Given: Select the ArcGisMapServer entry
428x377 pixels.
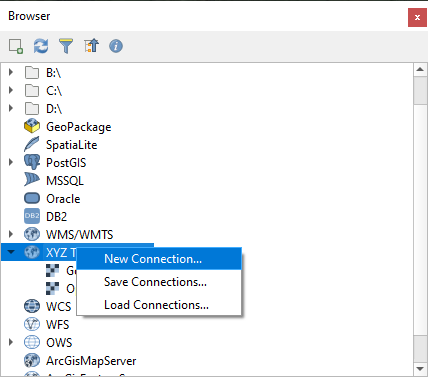Looking at the screenshot, I should pyautogui.click(x=91, y=361).
